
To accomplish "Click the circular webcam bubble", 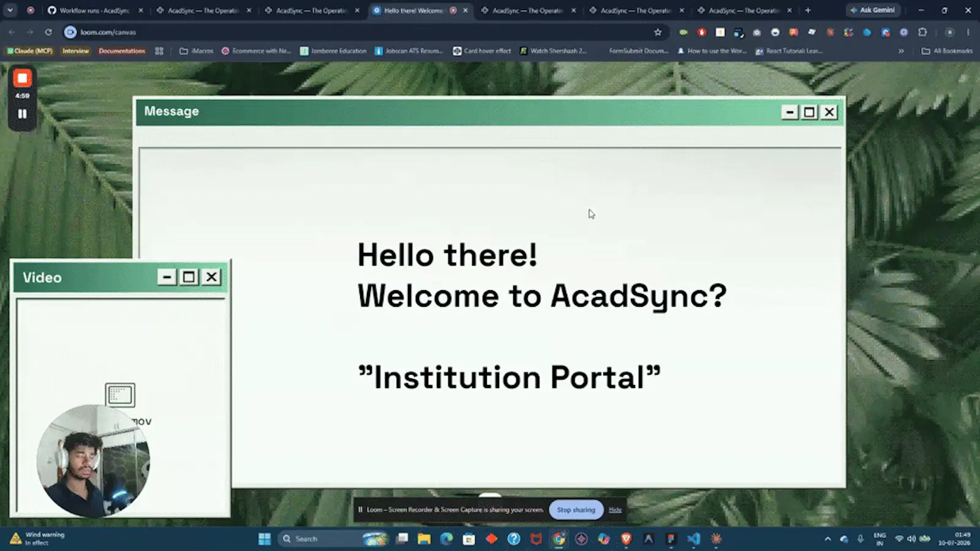I will click(x=93, y=460).
